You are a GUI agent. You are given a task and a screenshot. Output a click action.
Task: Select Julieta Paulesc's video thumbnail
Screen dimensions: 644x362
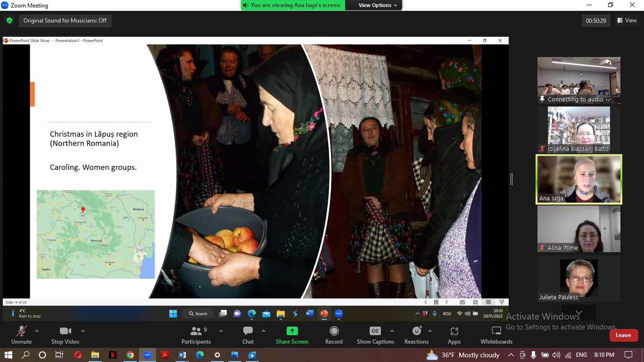579,279
